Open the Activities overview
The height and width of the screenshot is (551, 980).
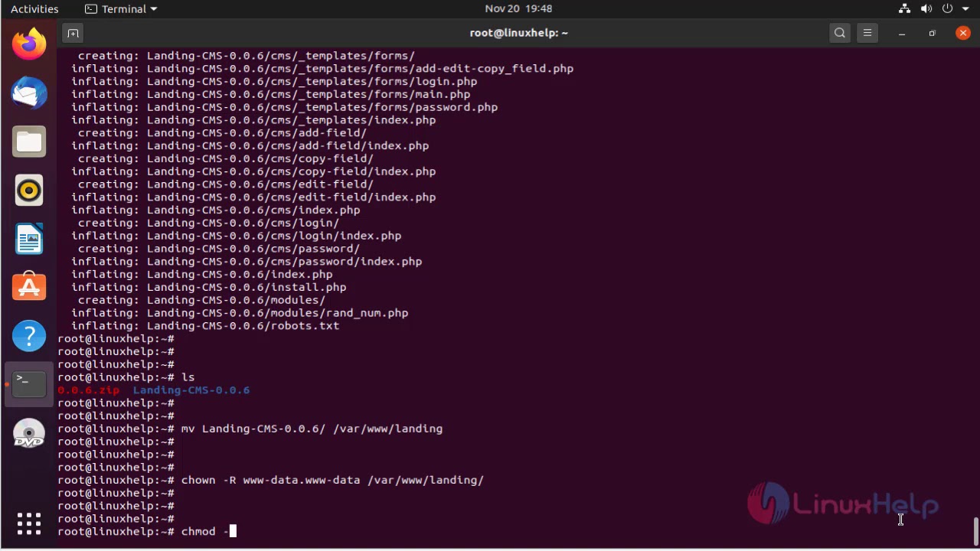point(34,8)
